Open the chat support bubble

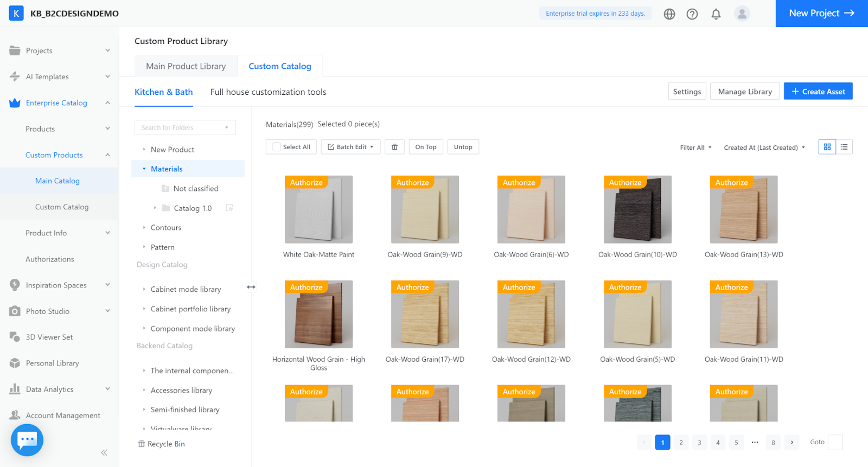click(x=27, y=440)
